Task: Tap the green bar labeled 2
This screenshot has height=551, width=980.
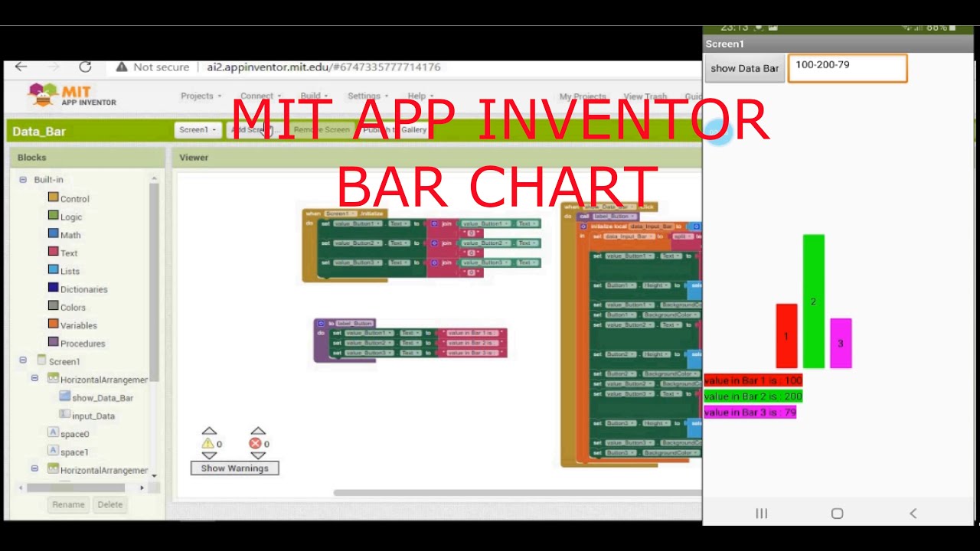Action: (x=814, y=302)
